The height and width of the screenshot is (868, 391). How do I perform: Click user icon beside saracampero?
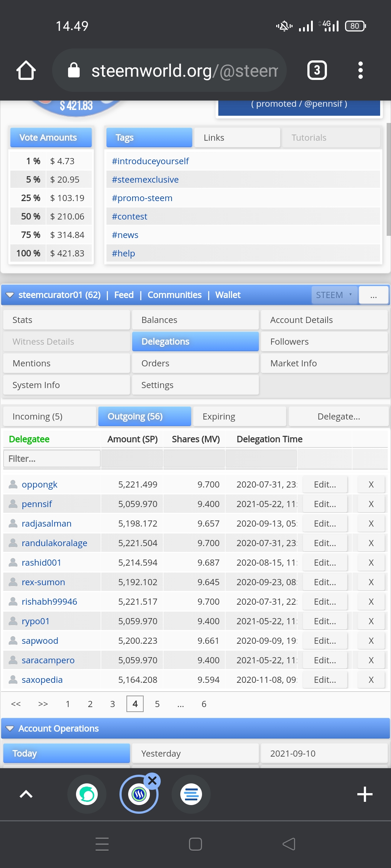pos(13,660)
